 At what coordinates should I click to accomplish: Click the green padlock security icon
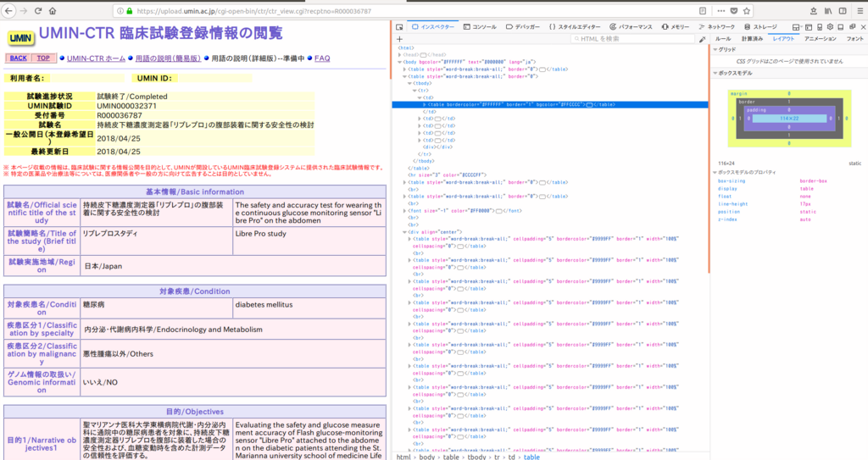pos(129,11)
